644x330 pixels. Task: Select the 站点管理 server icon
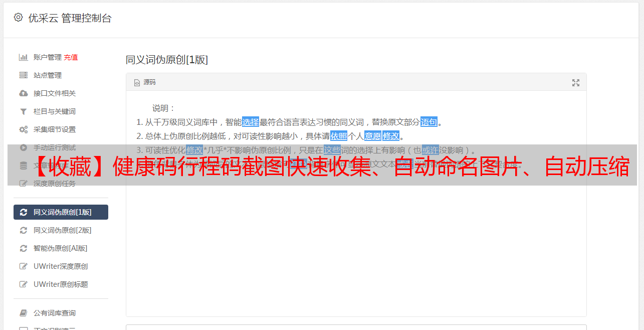pyautogui.click(x=23, y=75)
